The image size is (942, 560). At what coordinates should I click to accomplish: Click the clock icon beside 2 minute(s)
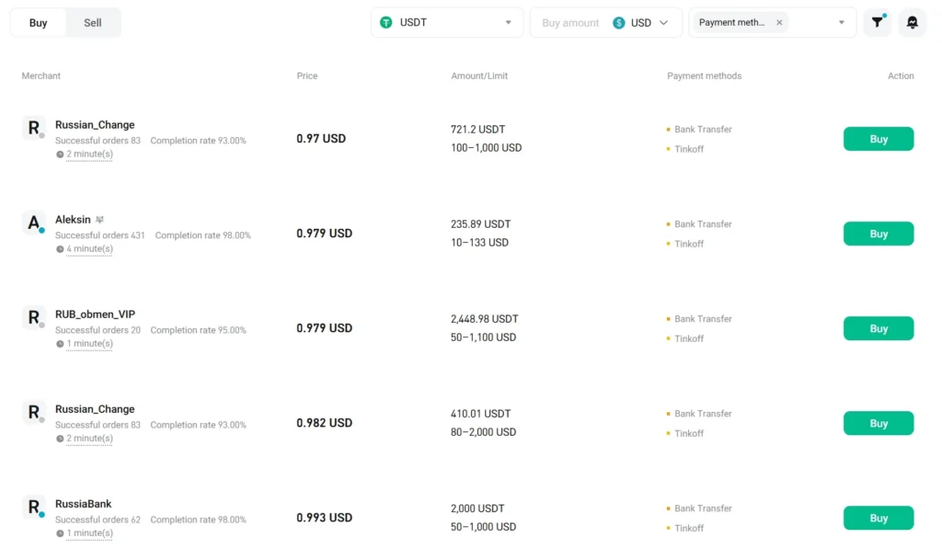coord(58,154)
